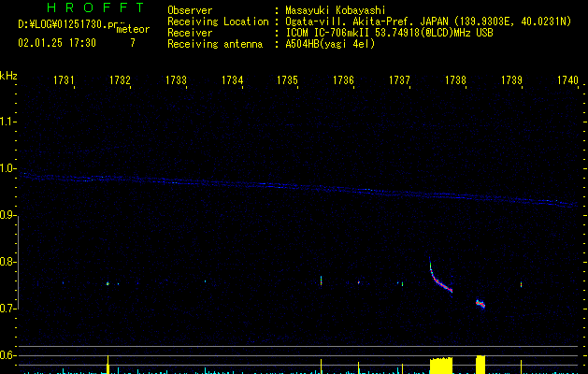Image resolution: width=588 pixels, height=374 pixels.
Task: Click the 1740 time axis label
Action: [x=567, y=80]
